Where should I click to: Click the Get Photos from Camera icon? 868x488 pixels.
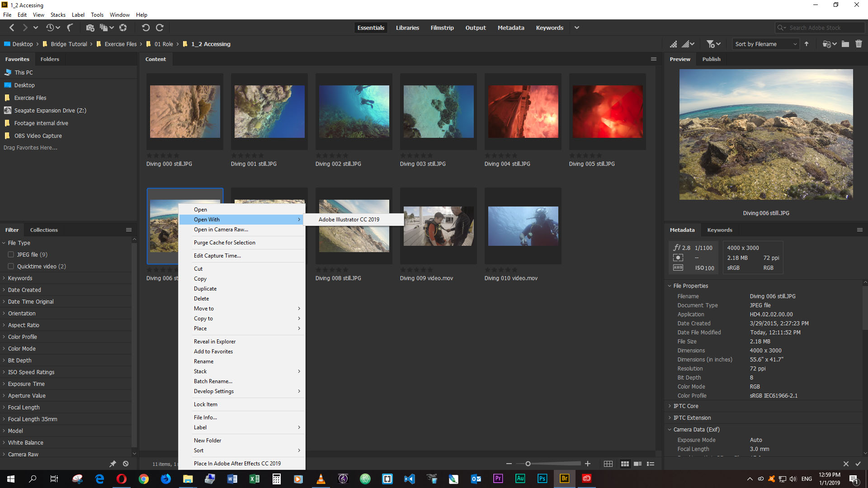coord(90,28)
